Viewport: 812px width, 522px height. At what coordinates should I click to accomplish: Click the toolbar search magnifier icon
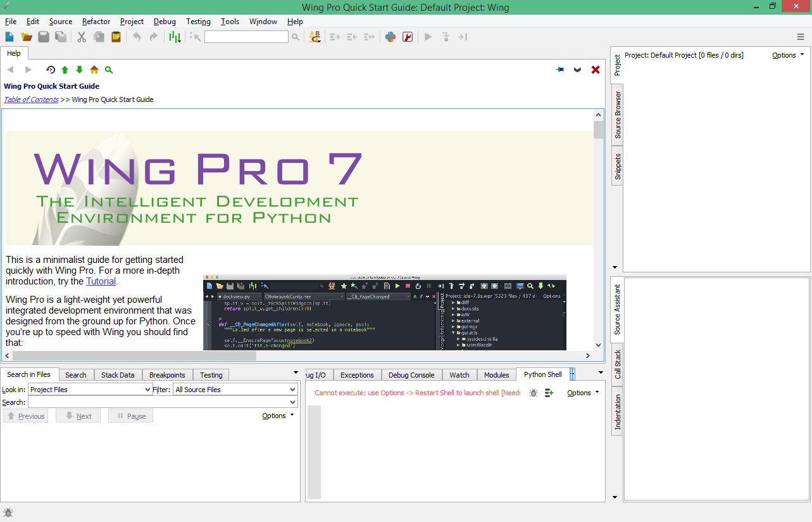pyautogui.click(x=296, y=37)
